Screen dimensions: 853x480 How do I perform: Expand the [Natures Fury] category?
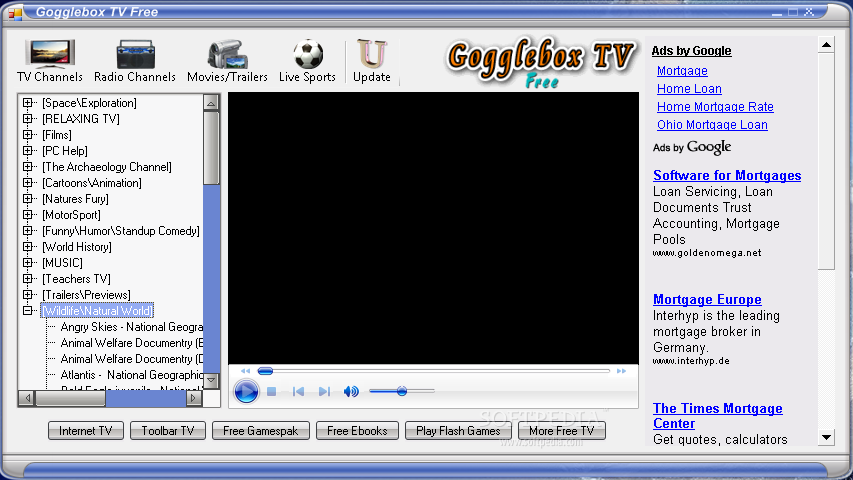pos(27,199)
